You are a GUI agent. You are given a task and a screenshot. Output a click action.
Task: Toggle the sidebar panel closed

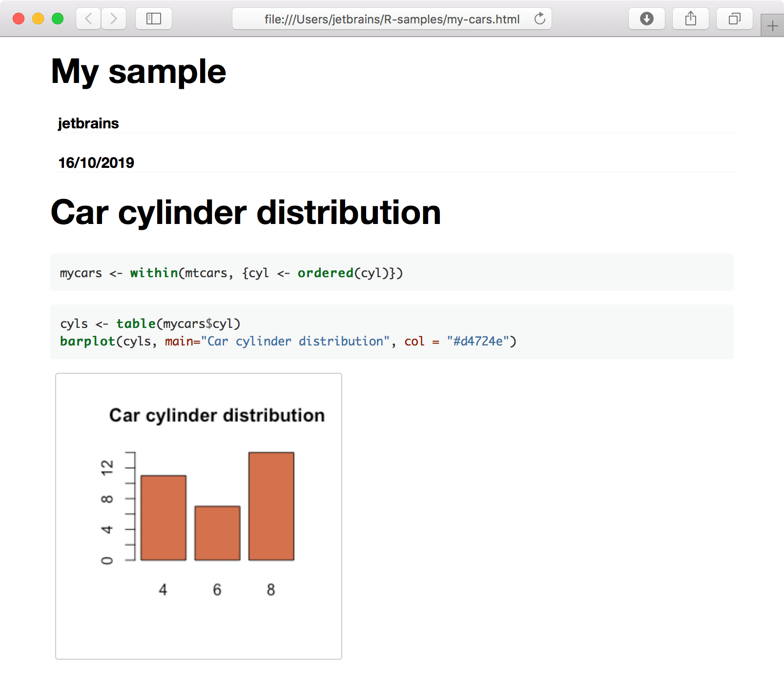pyautogui.click(x=153, y=19)
